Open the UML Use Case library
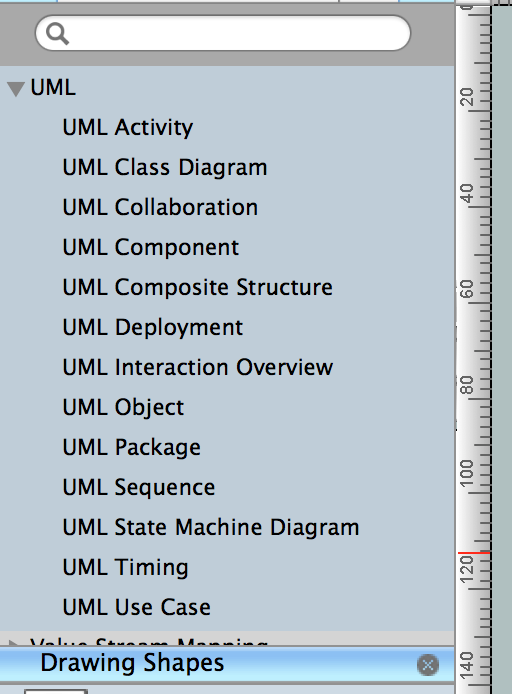Image resolution: width=512 pixels, height=694 pixels. [136, 608]
